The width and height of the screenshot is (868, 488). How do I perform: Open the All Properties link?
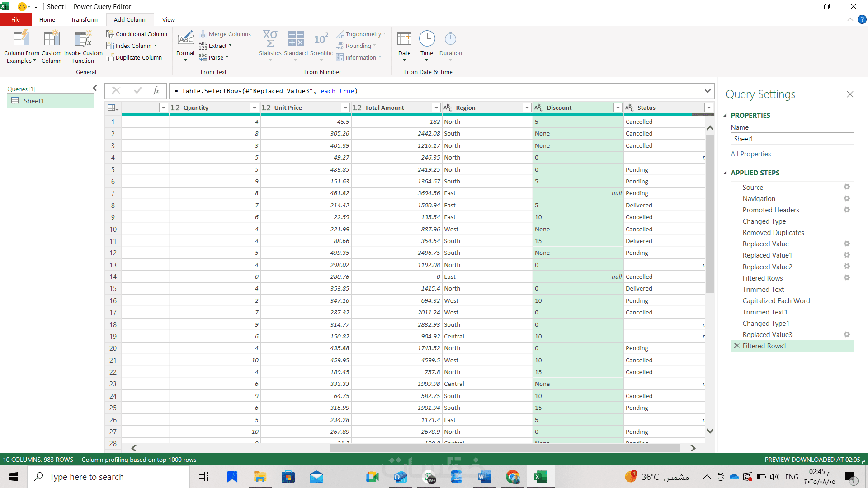[x=750, y=154]
